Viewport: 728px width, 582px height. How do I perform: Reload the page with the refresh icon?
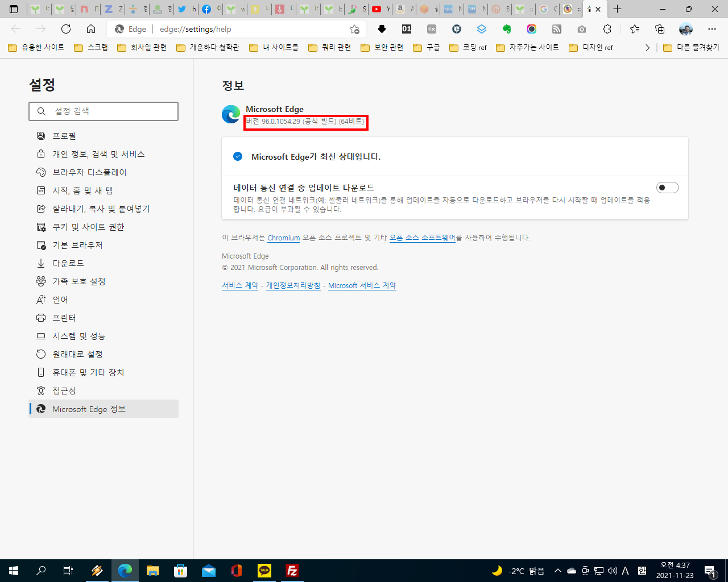[x=66, y=29]
